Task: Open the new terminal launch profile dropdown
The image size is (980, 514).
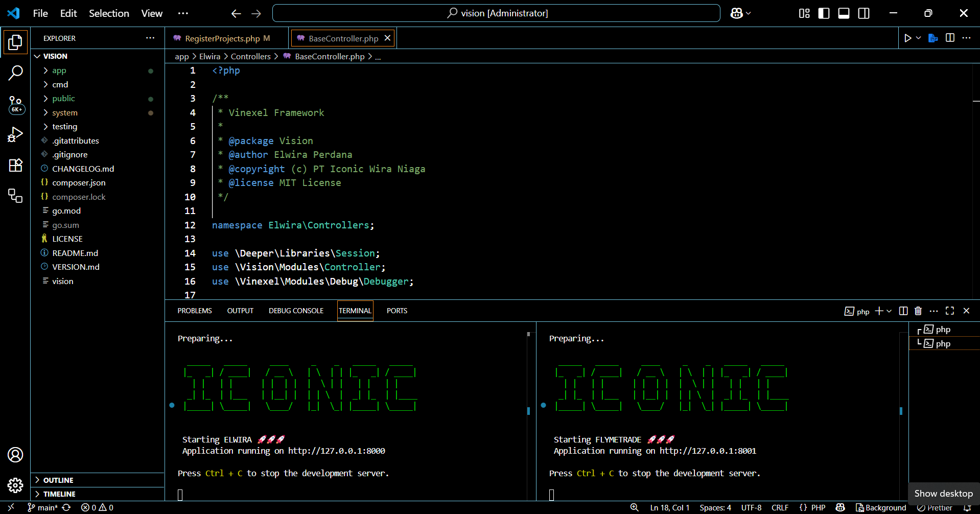Action: pos(890,311)
